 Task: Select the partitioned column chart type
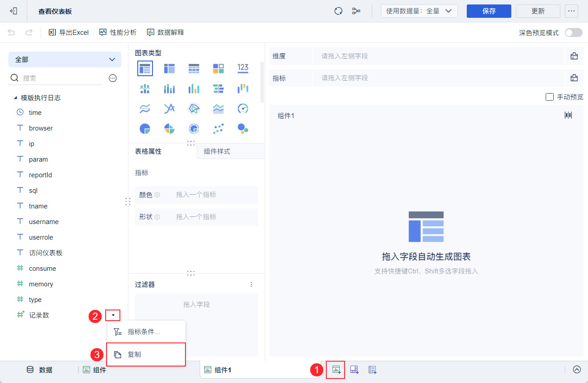point(145,89)
